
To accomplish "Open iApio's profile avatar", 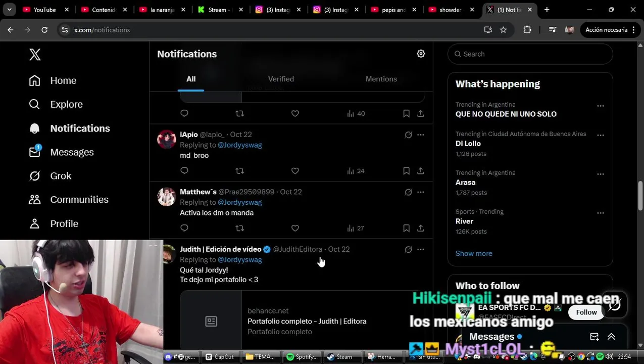I will (x=166, y=139).
